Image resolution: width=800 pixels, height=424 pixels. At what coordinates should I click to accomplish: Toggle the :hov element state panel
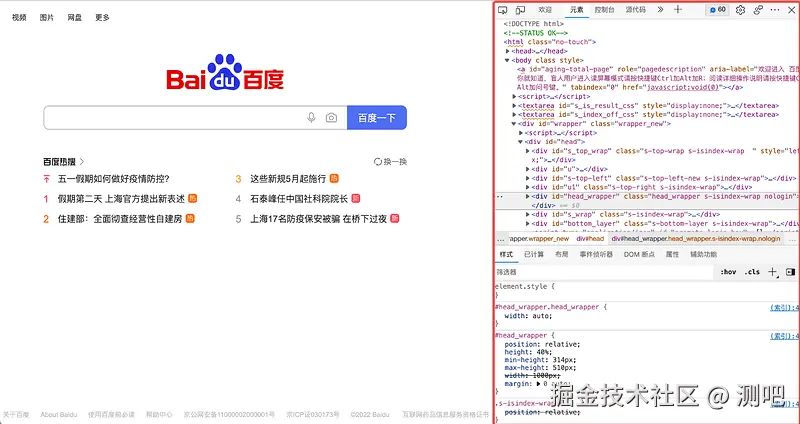click(x=728, y=272)
